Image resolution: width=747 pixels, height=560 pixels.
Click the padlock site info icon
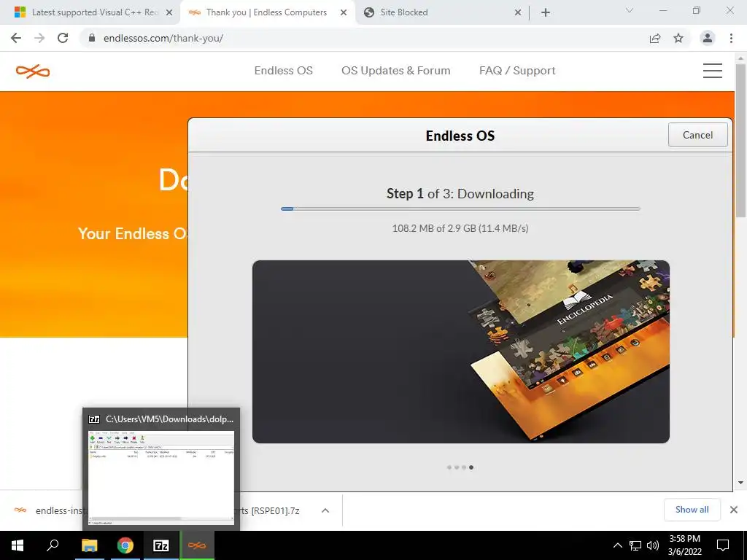[x=92, y=38]
